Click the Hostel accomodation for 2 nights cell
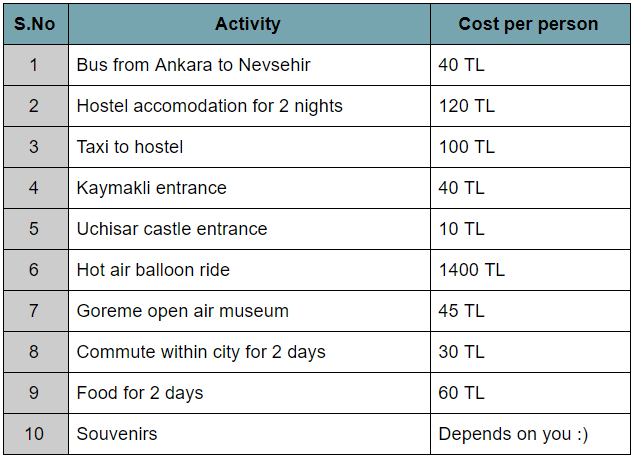635x459 pixels. click(210, 106)
